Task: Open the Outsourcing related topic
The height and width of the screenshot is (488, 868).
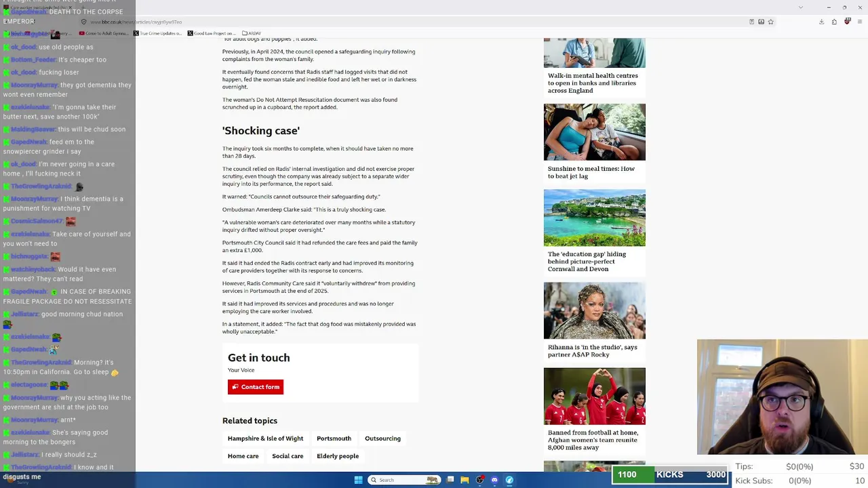Action: click(x=382, y=439)
